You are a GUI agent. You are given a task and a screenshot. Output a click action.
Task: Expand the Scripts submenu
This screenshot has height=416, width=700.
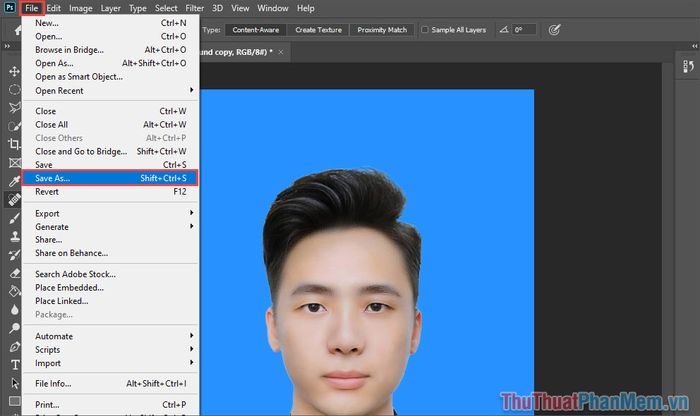pyautogui.click(x=111, y=349)
